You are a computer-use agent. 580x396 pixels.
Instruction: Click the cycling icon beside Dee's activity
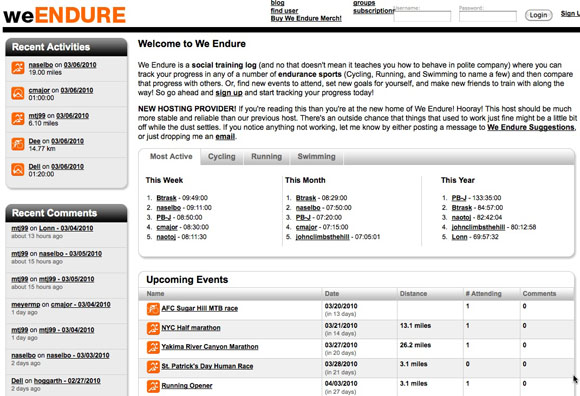[x=18, y=144]
